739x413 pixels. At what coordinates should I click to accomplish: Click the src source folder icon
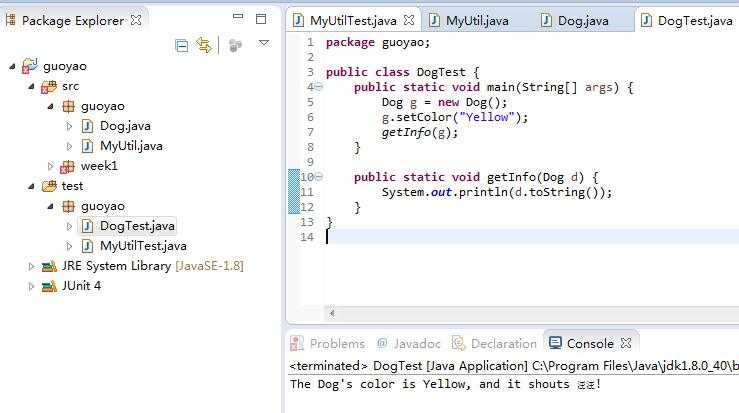[49, 86]
